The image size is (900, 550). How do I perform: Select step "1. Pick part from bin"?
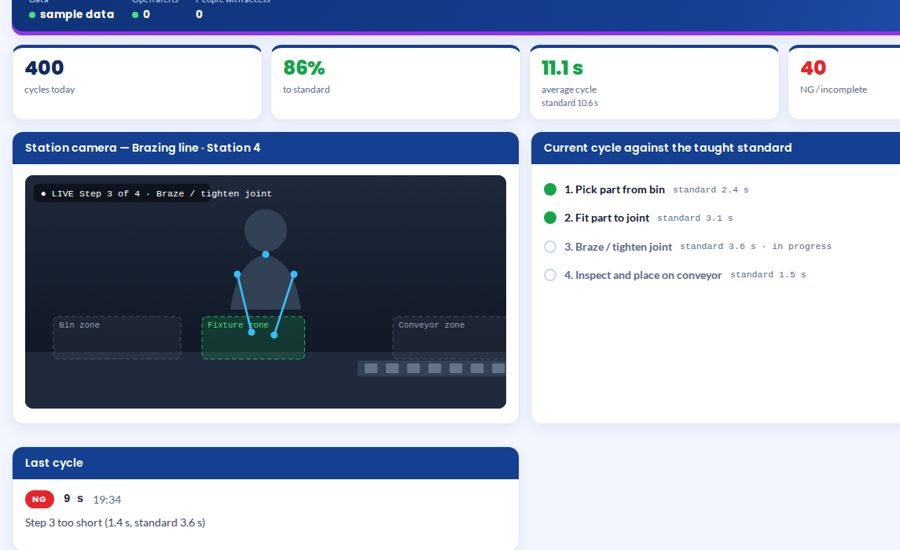pyautogui.click(x=614, y=189)
